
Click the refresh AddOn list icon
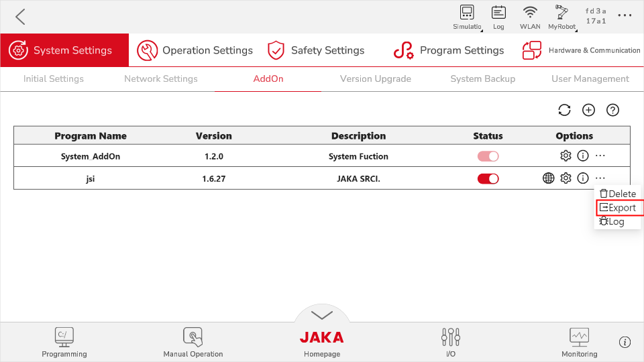(x=564, y=110)
